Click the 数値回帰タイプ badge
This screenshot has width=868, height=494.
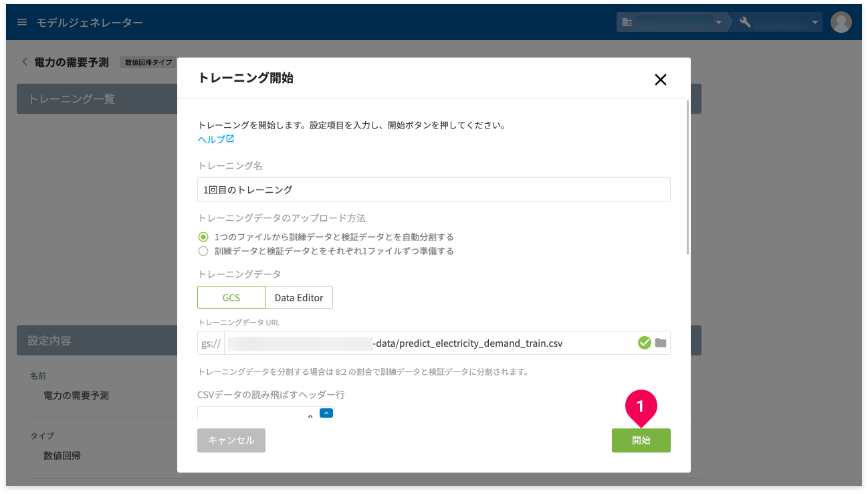[x=148, y=62]
